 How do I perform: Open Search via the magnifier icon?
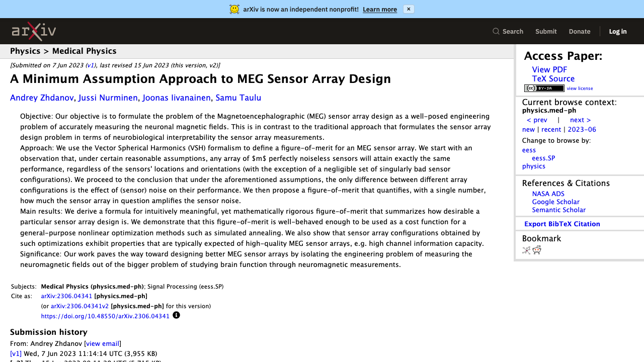tap(496, 31)
